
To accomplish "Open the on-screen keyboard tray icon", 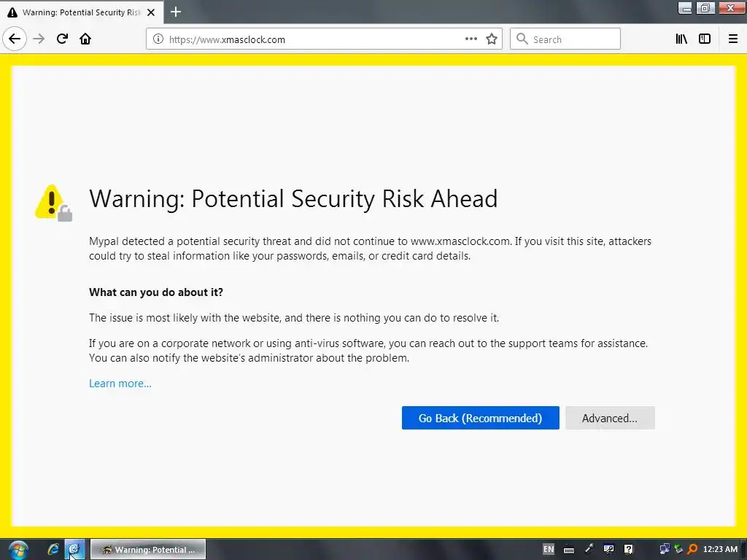I will [x=569, y=550].
